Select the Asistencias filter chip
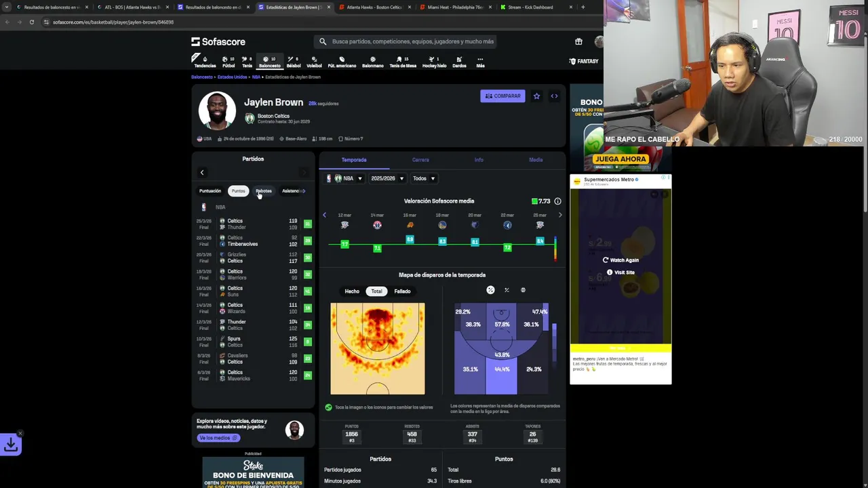The image size is (868, 488). pos(292,191)
